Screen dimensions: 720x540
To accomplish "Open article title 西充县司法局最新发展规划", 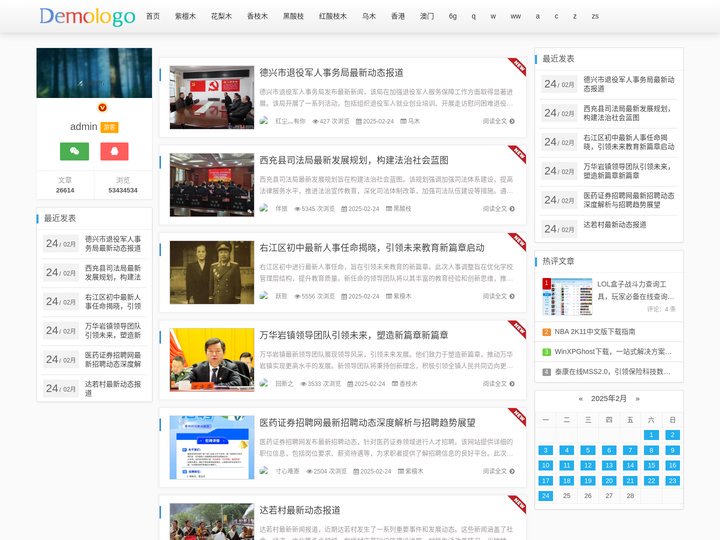I will point(354,160).
